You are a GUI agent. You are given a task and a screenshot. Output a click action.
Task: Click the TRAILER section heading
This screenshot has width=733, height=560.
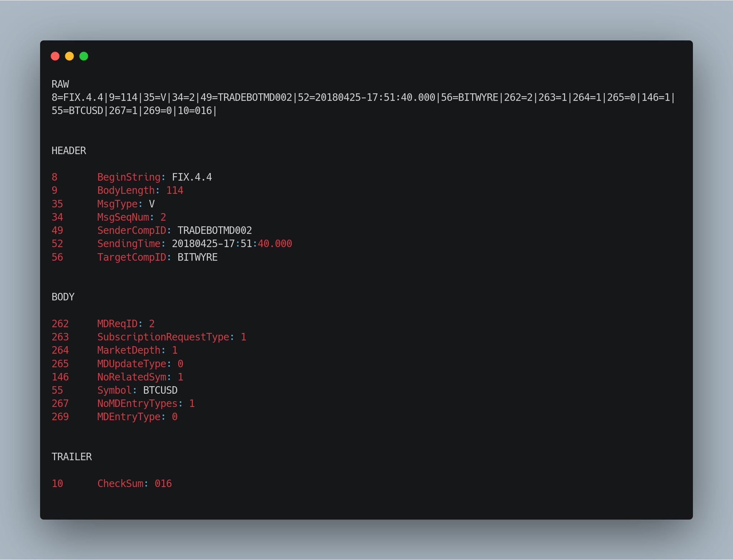click(72, 457)
